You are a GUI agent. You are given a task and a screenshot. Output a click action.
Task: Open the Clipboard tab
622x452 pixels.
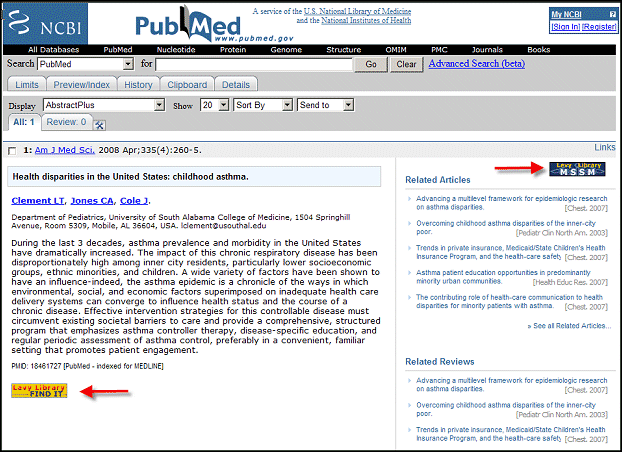(x=187, y=85)
